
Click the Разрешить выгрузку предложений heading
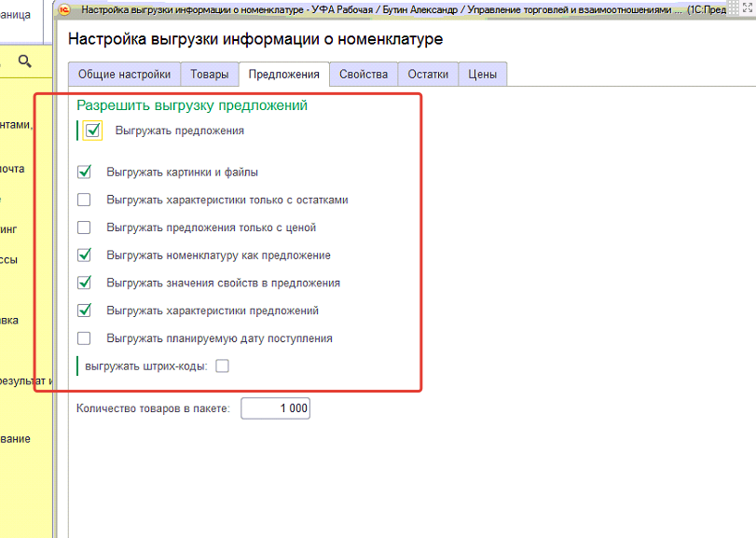192,106
